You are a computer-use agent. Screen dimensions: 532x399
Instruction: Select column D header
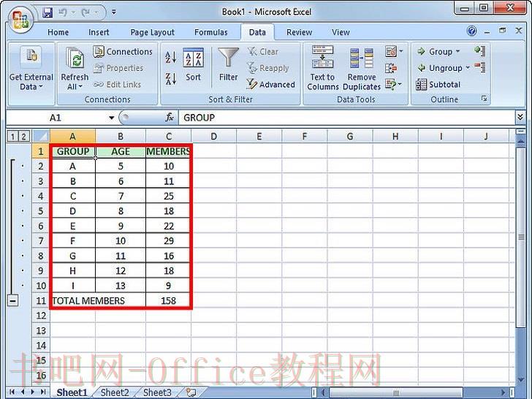coord(213,137)
